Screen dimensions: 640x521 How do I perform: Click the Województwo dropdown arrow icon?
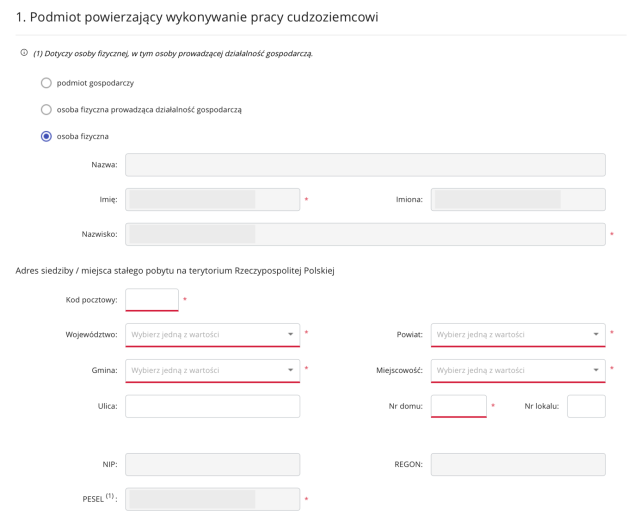click(x=290, y=334)
